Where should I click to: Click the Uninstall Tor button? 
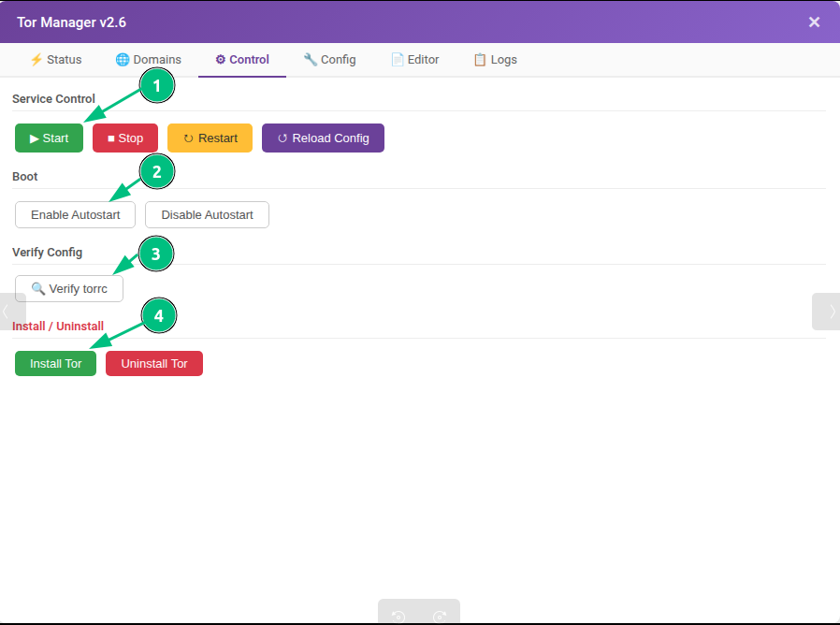[154, 363]
